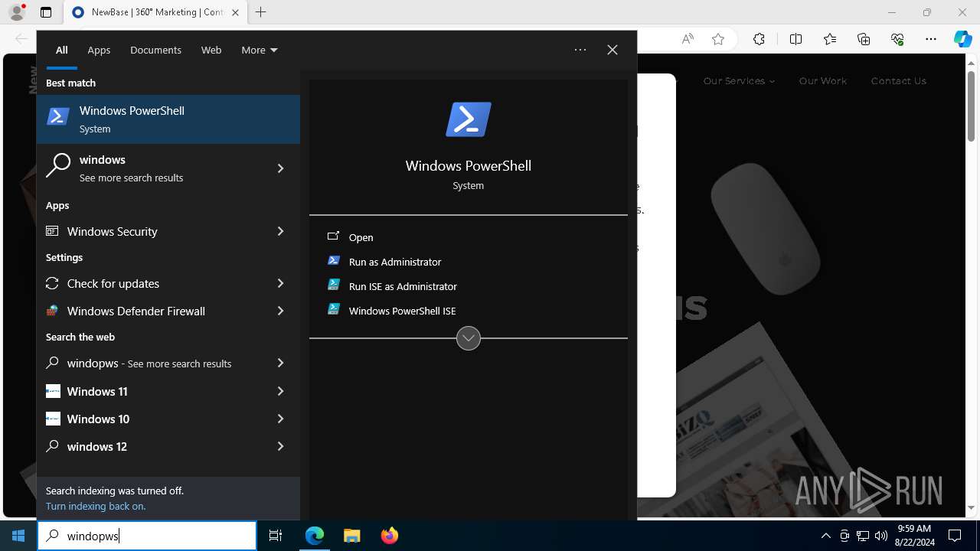Open Browser essentials heart icon
Viewport: 980px width, 551px height.
click(x=897, y=39)
